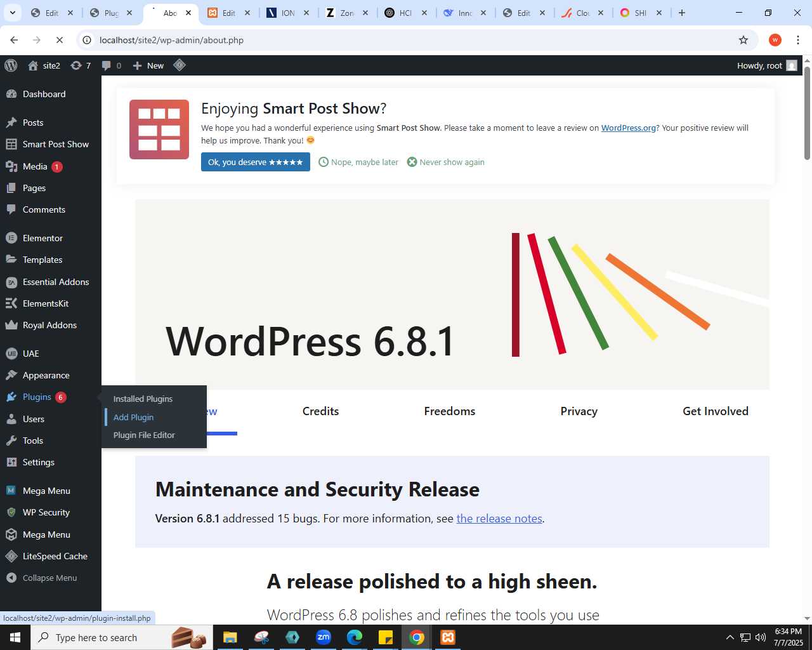Close the Plug browser tab

coord(129,13)
